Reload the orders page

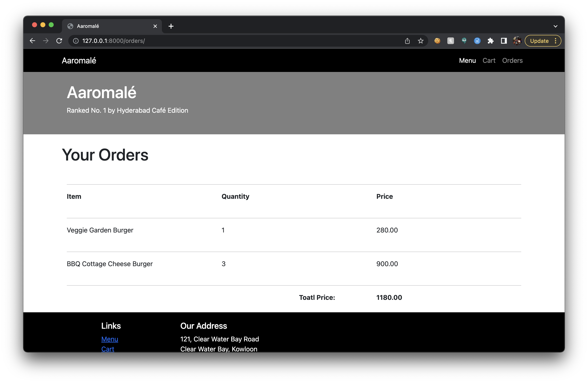point(59,41)
